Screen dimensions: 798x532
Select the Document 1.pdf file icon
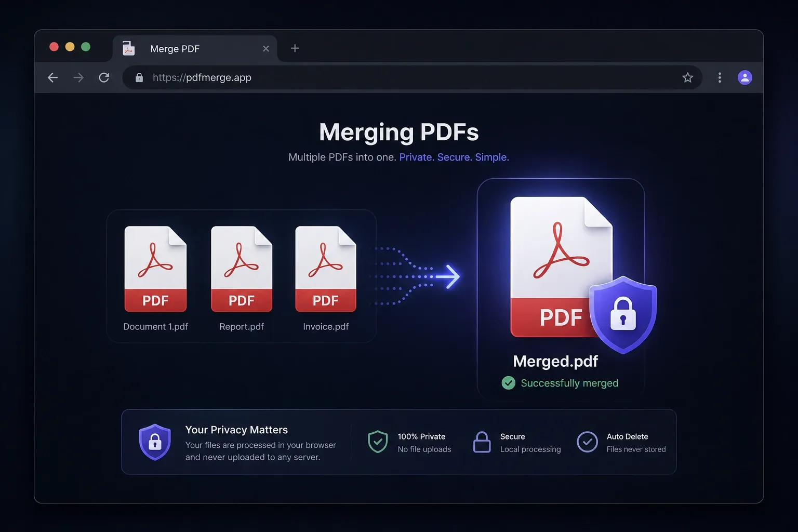tap(155, 269)
